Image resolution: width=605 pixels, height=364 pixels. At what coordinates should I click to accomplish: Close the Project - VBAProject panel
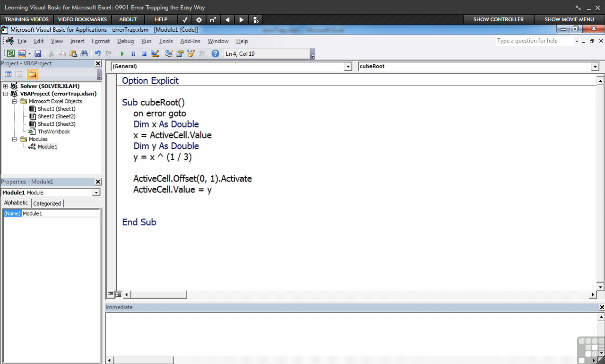click(98, 63)
